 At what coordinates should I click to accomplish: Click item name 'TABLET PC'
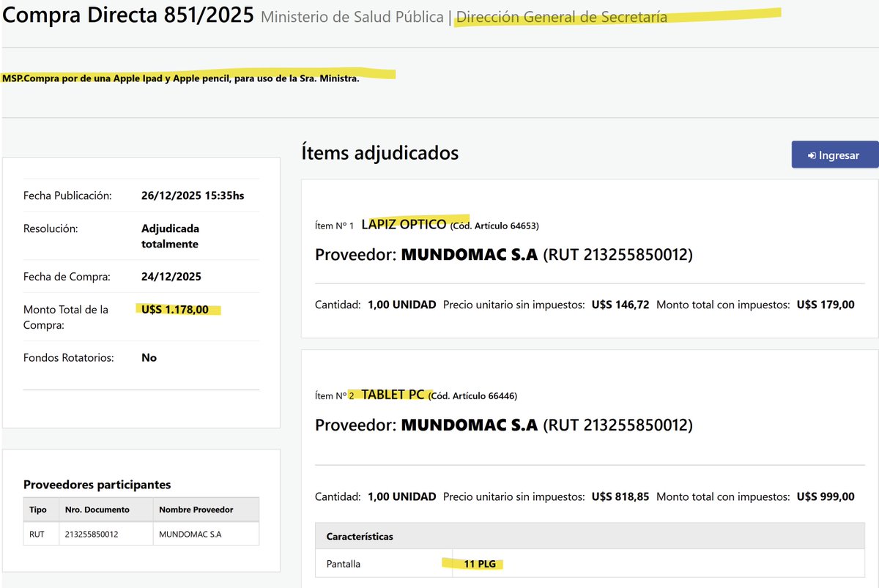393,395
